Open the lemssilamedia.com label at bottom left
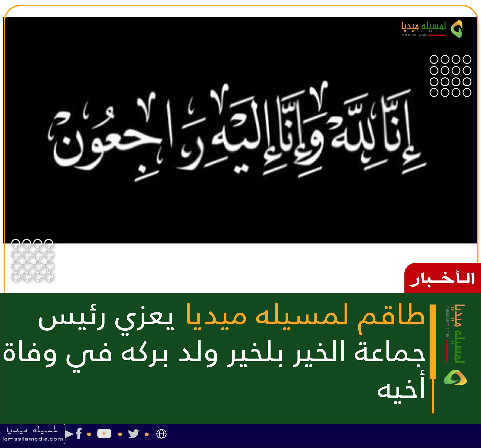 point(33,439)
